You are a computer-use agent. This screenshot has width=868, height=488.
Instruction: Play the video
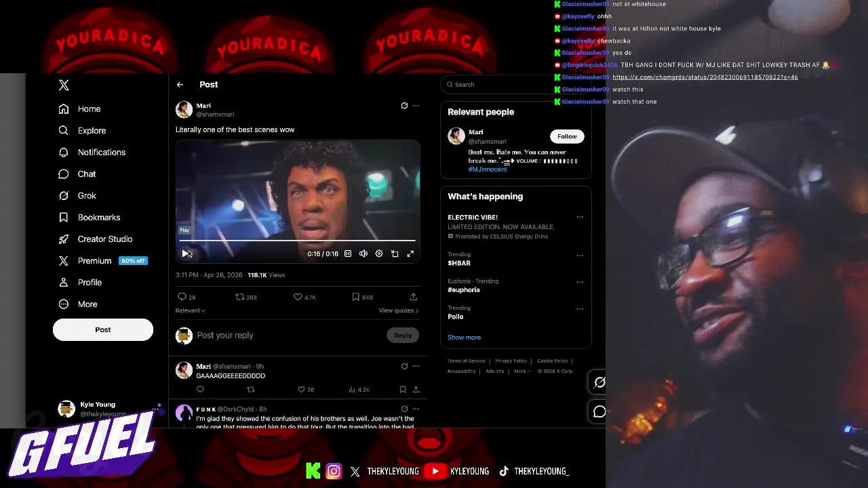(x=185, y=253)
